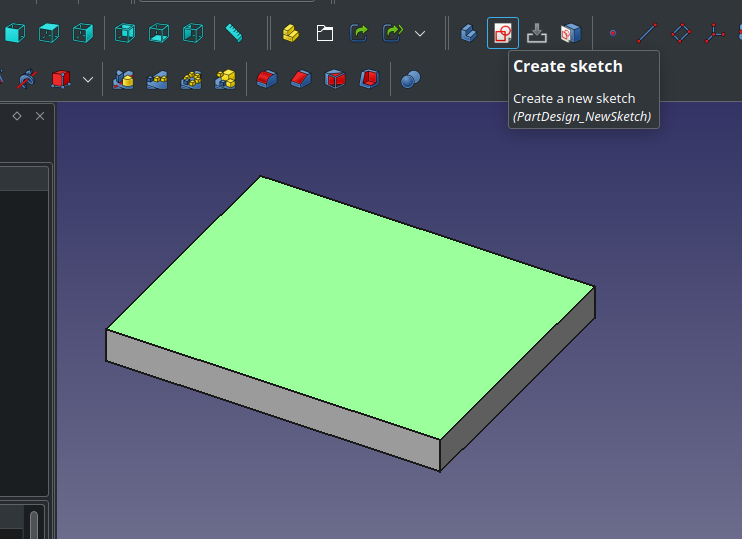Click the Make link icon
The height and width of the screenshot is (539, 742).
(x=359, y=34)
